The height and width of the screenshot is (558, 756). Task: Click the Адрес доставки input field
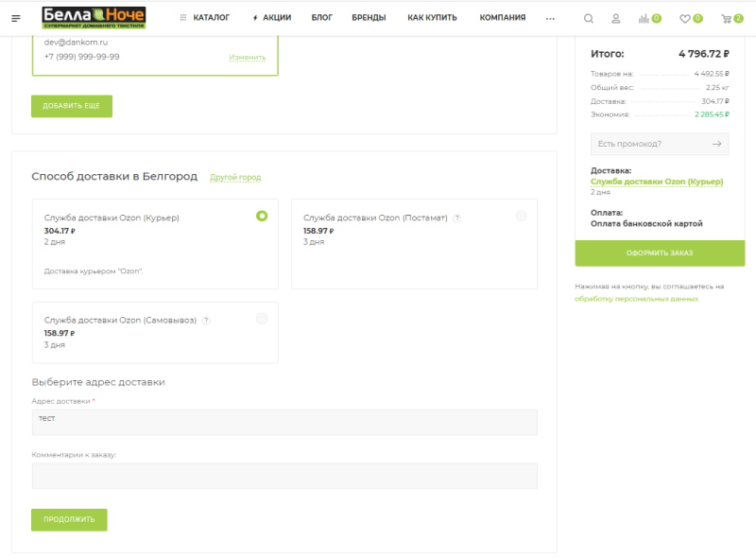pyautogui.click(x=284, y=422)
